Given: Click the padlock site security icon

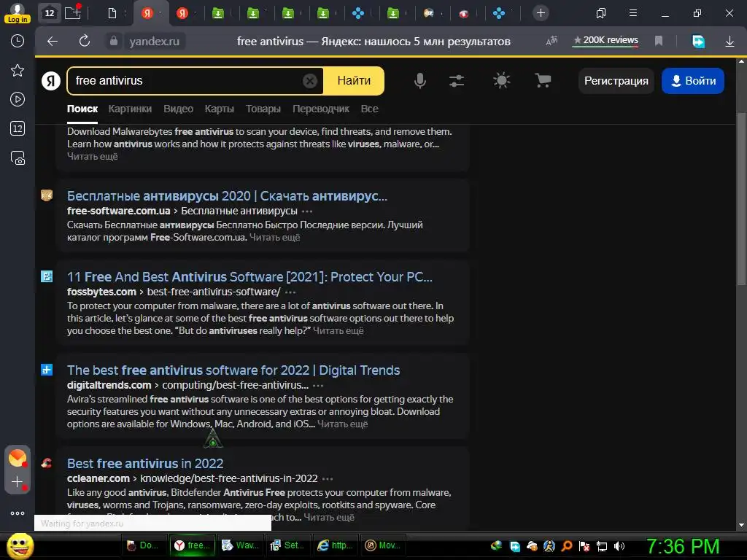Looking at the screenshot, I should [113, 41].
